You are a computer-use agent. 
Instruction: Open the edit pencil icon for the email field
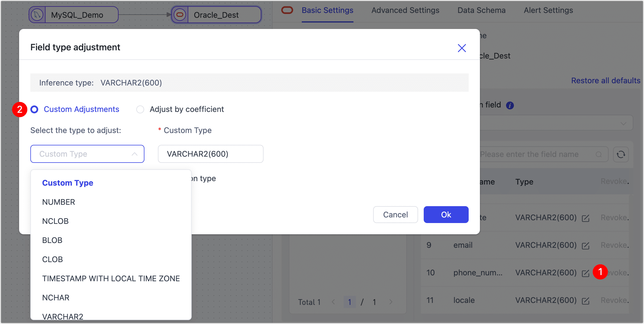586,245
